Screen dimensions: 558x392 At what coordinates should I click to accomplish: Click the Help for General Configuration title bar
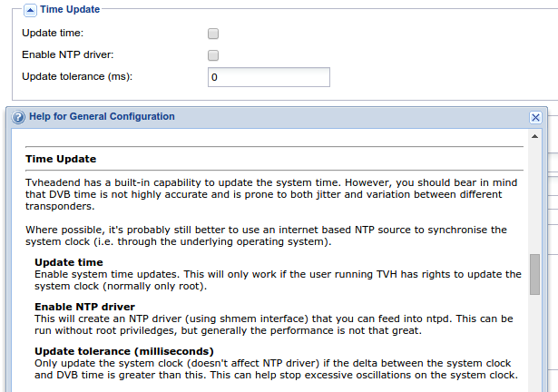coord(274,117)
